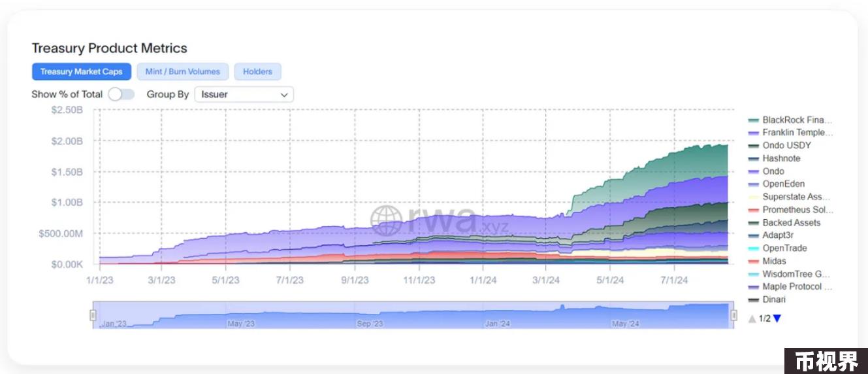
Task: Click Maple Protocol legend label
Action: click(x=797, y=286)
